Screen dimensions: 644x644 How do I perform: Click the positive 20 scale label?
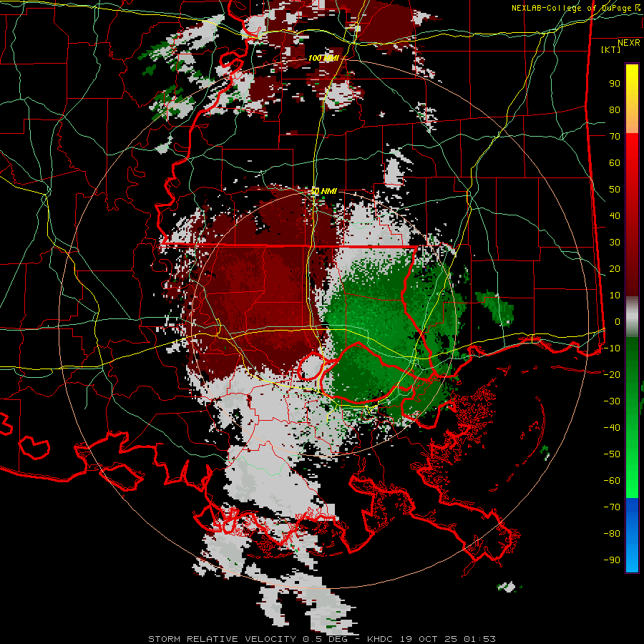[x=615, y=268]
